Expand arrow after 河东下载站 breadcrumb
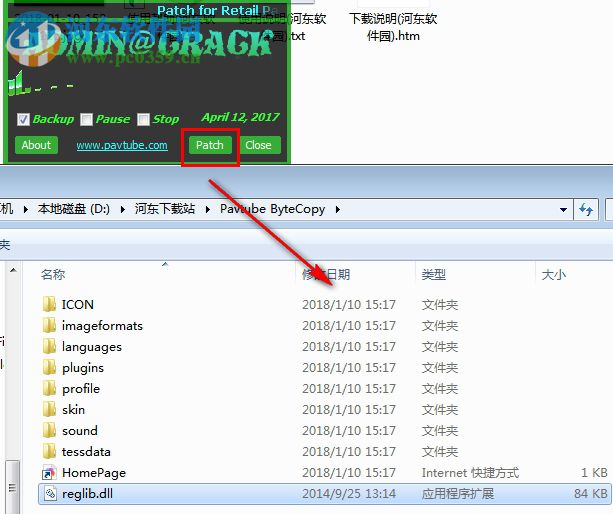This screenshot has width=613, height=514. [208, 210]
